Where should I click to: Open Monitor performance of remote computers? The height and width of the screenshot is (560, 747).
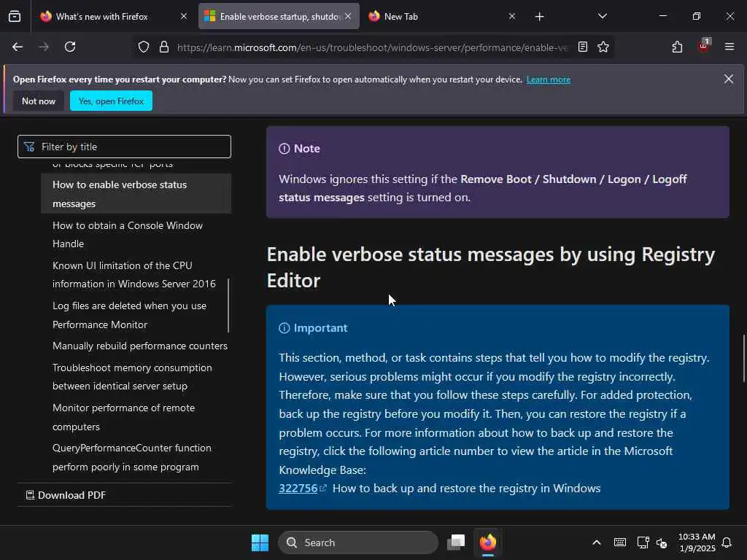point(123,417)
